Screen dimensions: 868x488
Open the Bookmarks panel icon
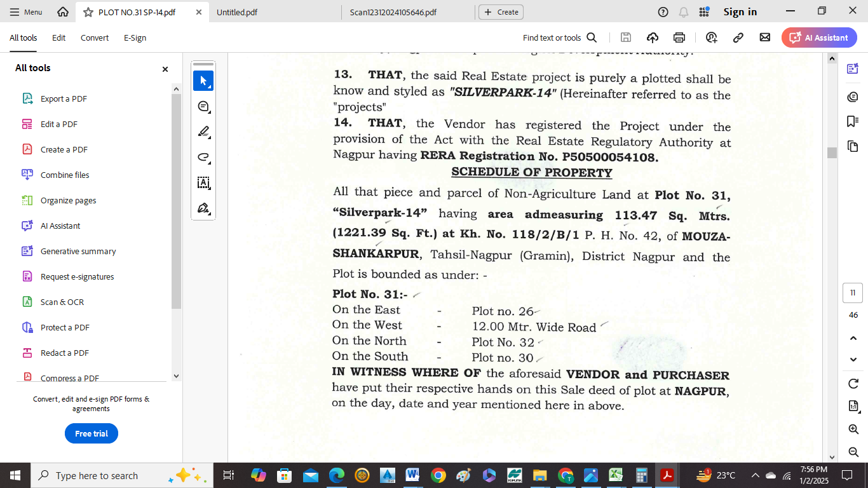coord(853,121)
